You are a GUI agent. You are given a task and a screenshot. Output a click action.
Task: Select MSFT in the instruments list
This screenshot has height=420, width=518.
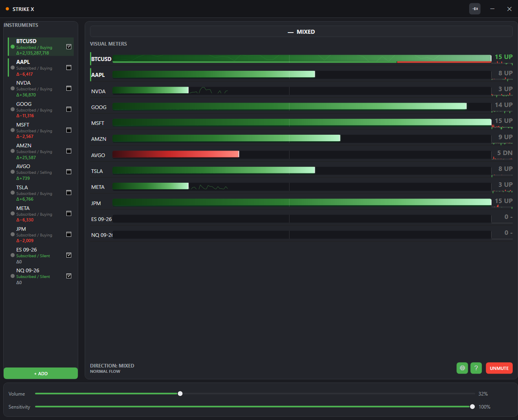[x=41, y=130]
